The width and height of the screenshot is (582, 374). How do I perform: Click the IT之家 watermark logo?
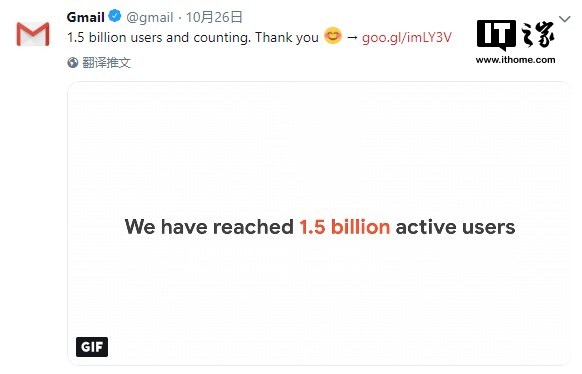pyautogui.click(x=516, y=35)
